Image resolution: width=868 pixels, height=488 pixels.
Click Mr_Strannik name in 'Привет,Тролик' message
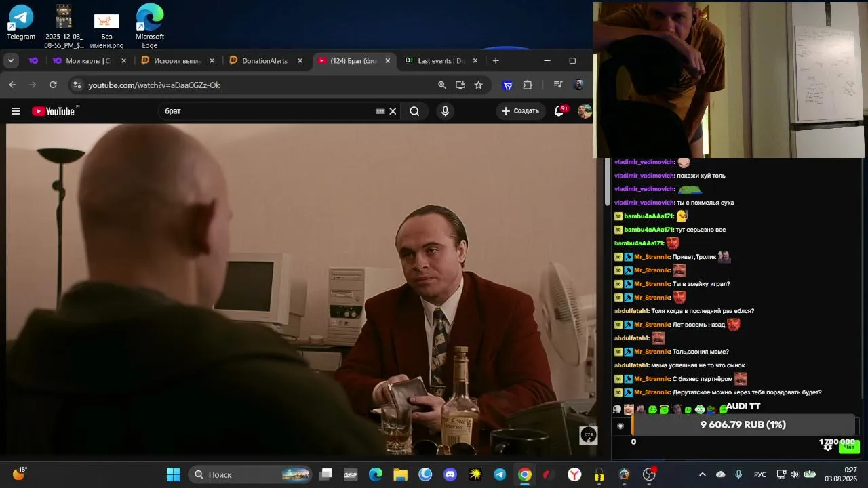pos(652,257)
